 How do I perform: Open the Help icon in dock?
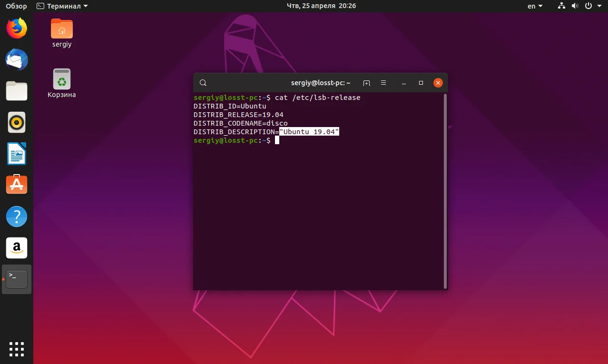tap(17, 216)
